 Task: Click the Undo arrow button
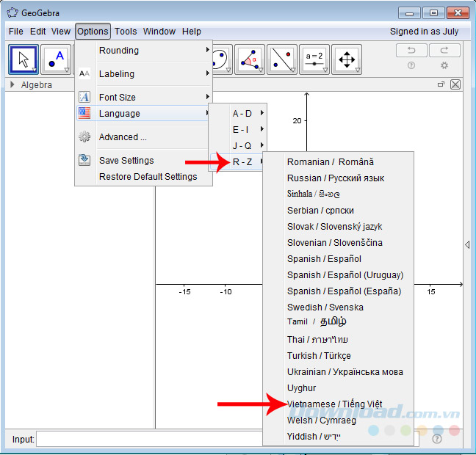pyautogui.click(x=411, y=50)
